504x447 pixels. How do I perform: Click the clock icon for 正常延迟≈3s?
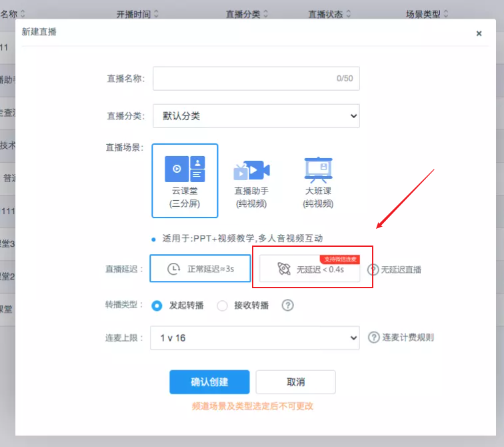[173, 269]
